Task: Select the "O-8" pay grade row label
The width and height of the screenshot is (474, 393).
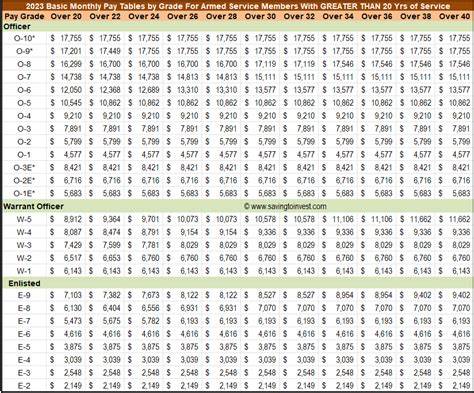Action: pyautogui.click(x=24, y=64)
